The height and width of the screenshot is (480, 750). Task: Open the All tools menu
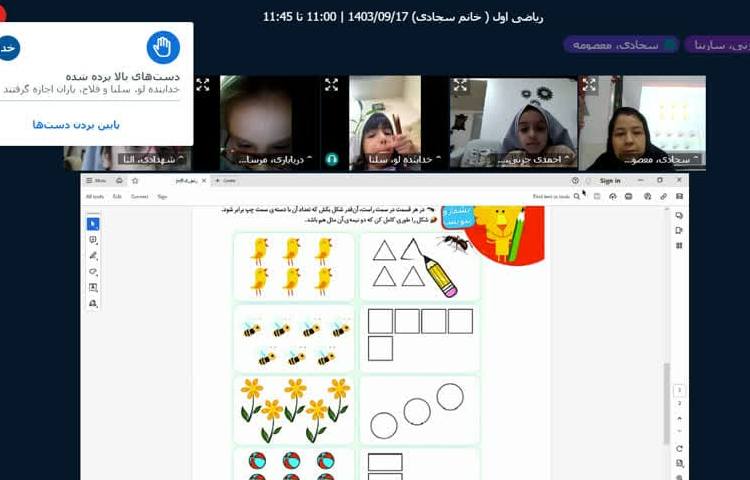[x=95, y=196]
